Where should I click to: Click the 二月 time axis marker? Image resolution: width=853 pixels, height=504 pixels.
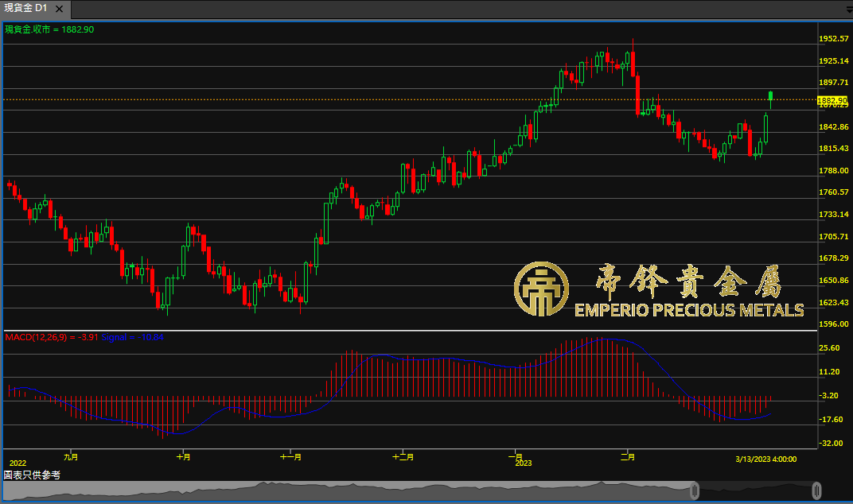coord(627,457)
